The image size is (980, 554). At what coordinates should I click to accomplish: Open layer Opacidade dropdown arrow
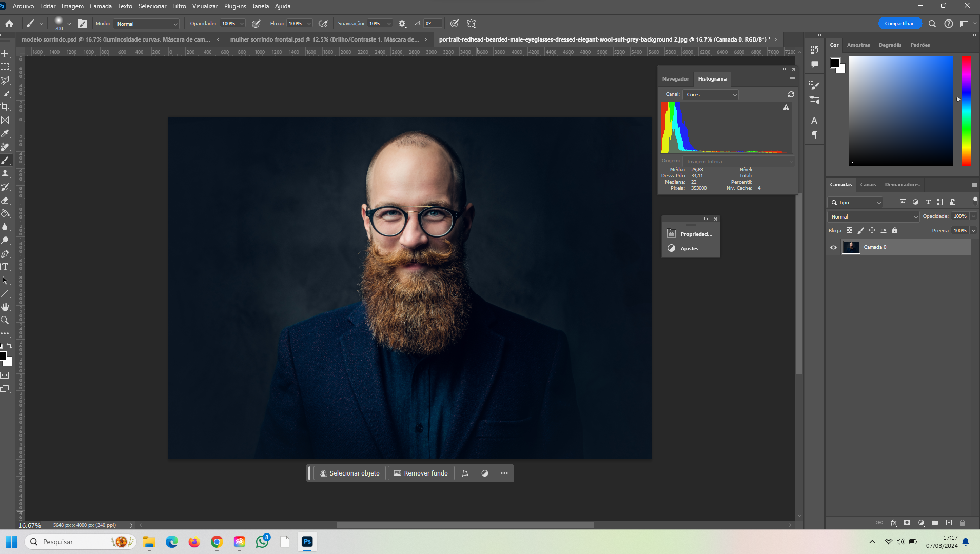[x=973, y=216]
